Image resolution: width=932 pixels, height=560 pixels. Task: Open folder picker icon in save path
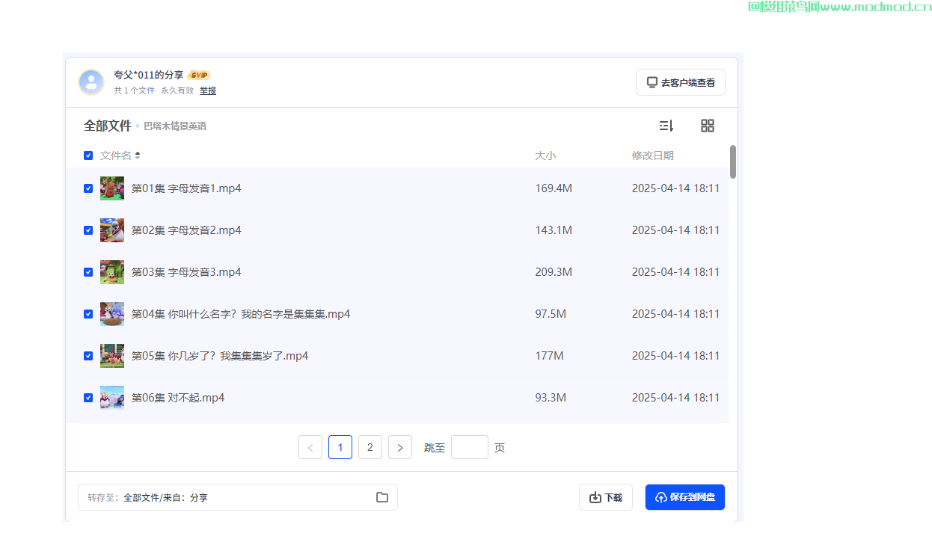pos(382,497)
